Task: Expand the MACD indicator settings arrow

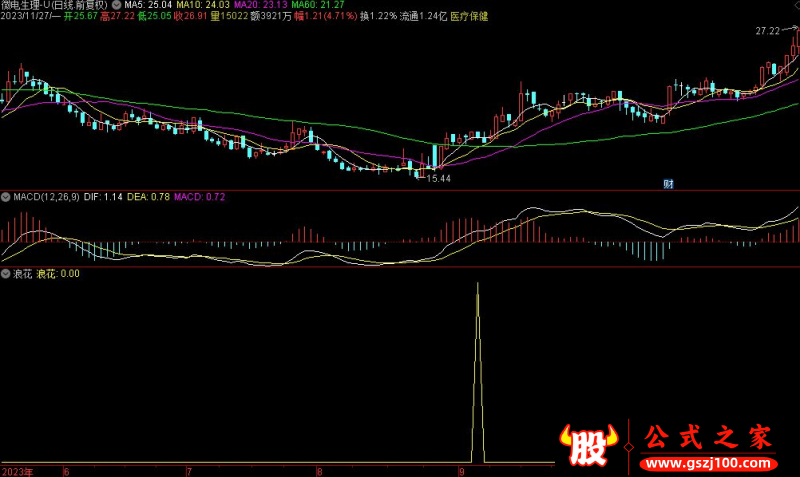Action: click(6, 197)
